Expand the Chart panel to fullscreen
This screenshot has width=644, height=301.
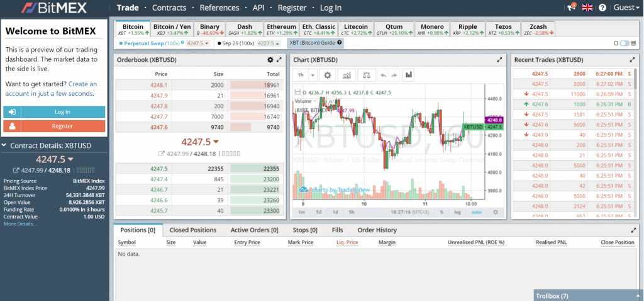click(x=499, y=60)
